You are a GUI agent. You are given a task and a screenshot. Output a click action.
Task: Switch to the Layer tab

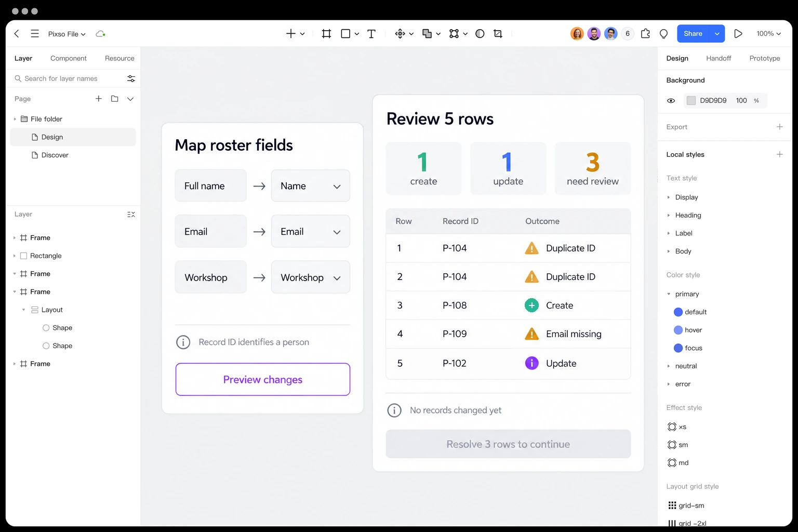[23, 58]
